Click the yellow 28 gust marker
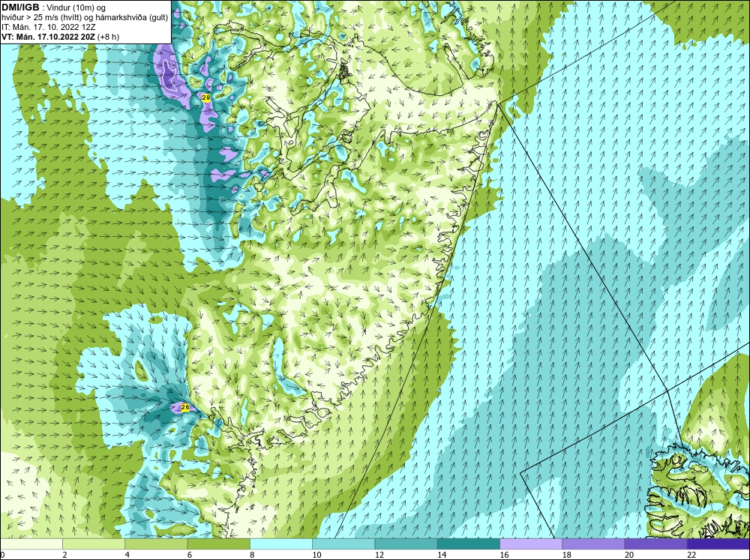 pos(206,97)
